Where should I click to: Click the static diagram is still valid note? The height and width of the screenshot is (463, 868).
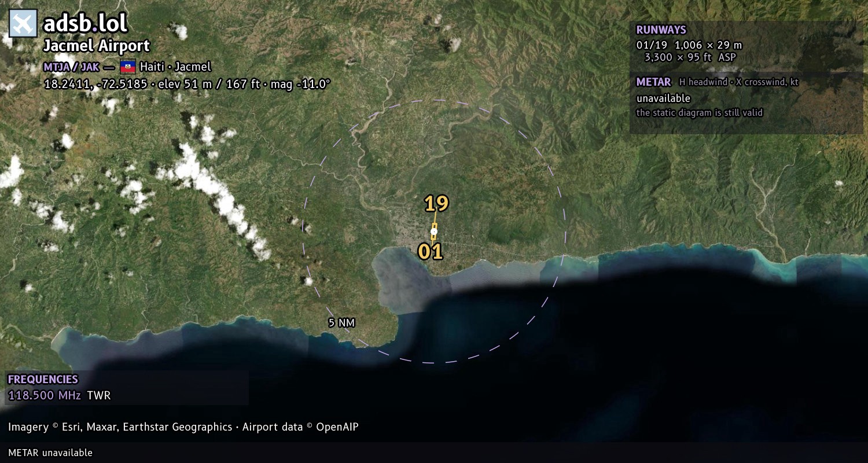click(700, 113)
